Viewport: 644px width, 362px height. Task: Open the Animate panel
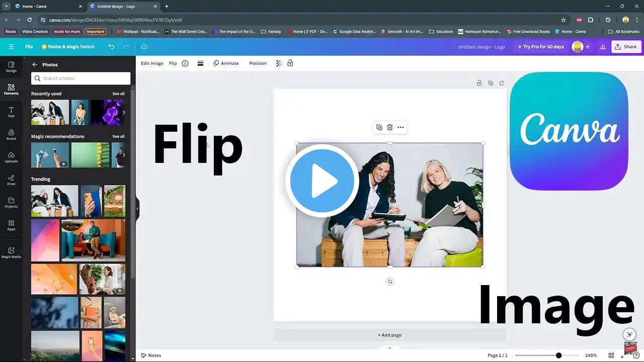[226, 63]
